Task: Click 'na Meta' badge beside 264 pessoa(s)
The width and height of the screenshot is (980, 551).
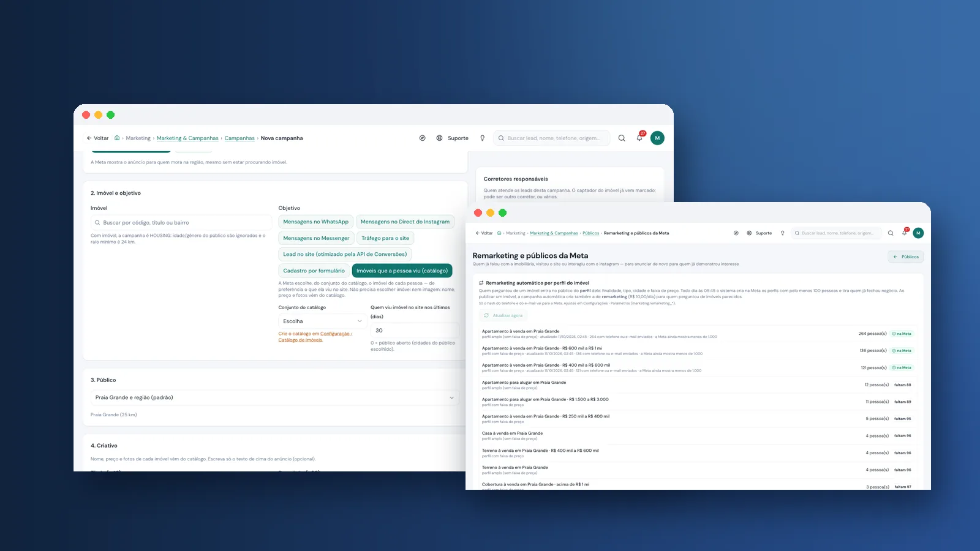Action: tap(902, 334)
